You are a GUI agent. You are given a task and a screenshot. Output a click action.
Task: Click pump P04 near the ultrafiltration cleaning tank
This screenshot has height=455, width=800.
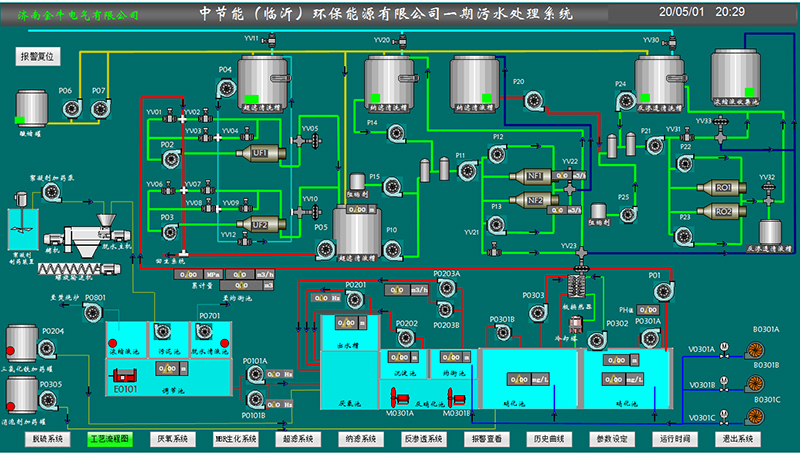pos(226,88)
